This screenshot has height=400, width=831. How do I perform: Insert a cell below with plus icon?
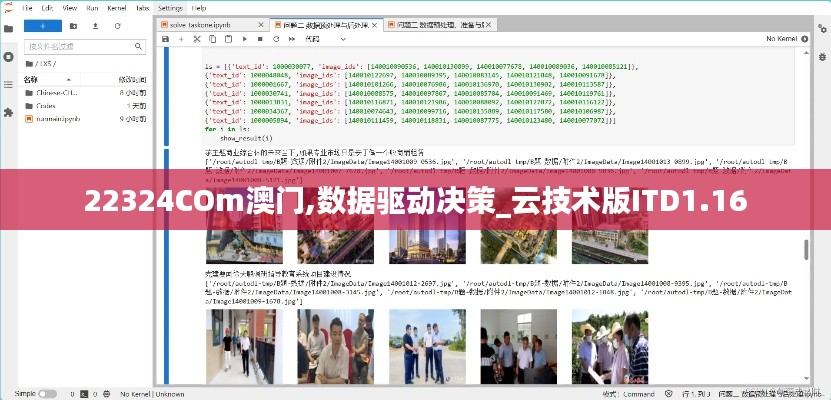(x=181, y=39)
